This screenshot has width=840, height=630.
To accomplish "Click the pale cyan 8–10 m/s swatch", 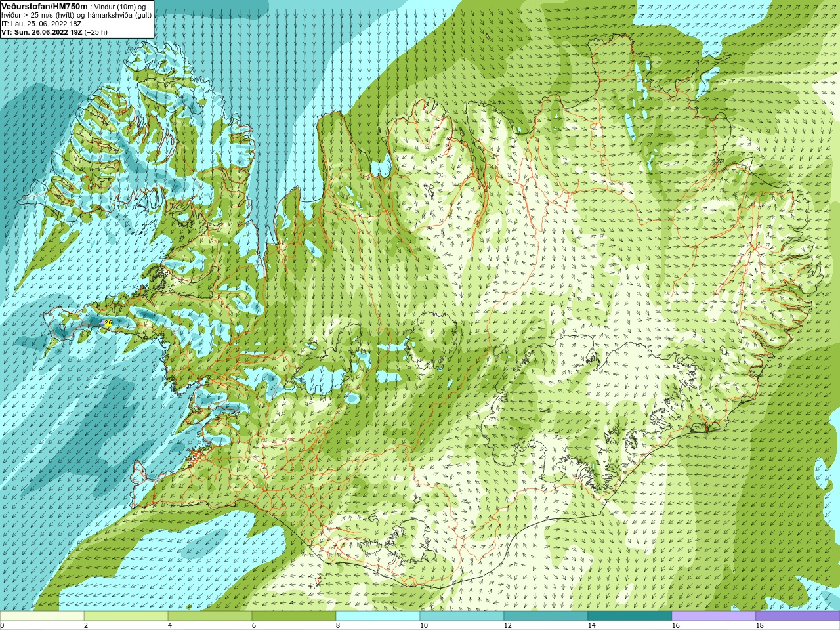I will [x=378, y=616].
